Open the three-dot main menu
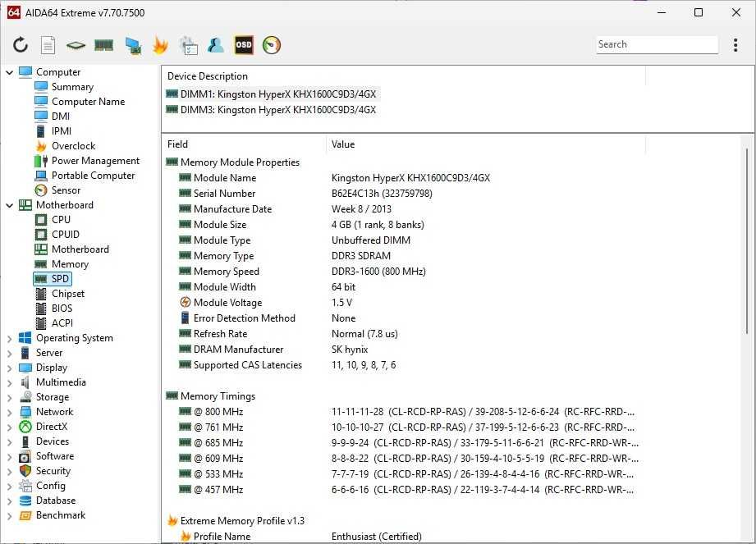 click(735, 45)
